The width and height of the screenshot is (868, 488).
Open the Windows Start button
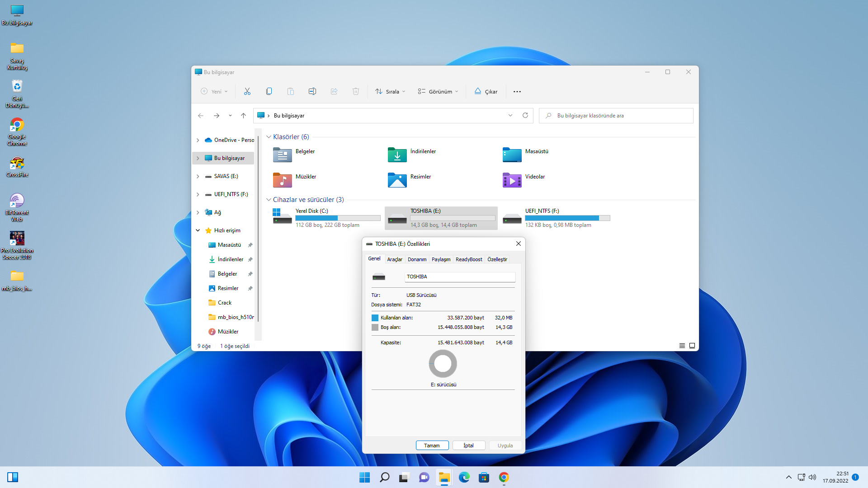[x=364, y=478]
